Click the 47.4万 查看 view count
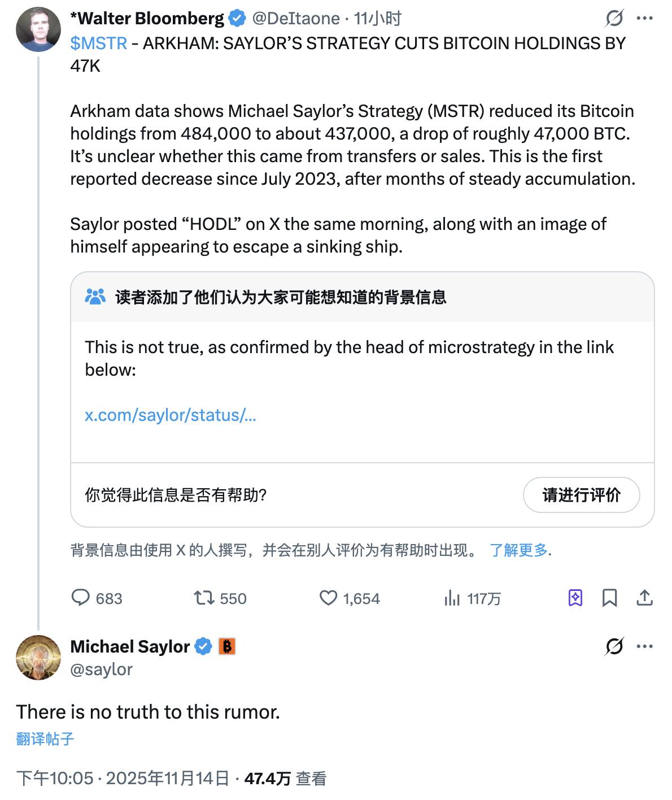The width and height of the screenshot is (672, 800). coord(285,779)
